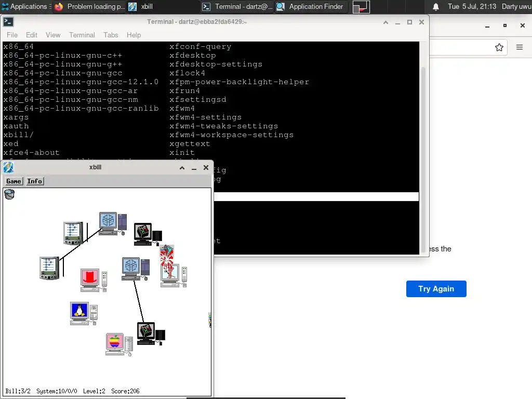This screenshot has height=399, width=532.
Task: Click 'Level:2' in xbill status line
Action: [x=94, y=391]
